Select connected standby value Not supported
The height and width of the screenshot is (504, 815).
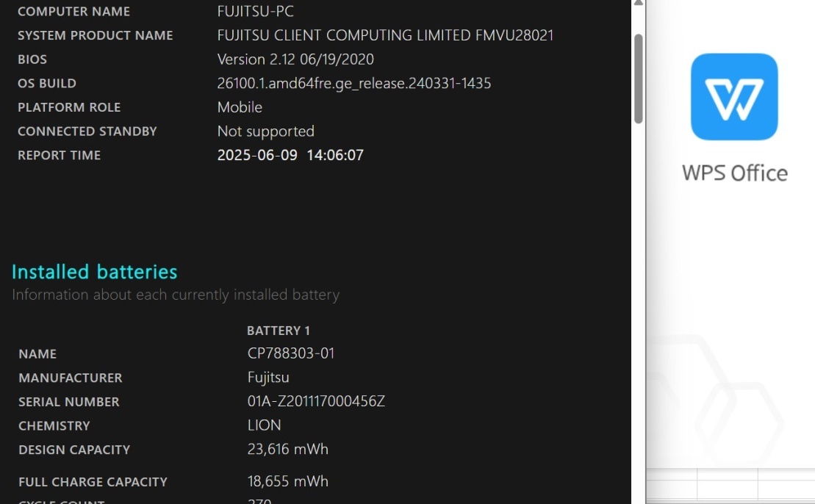click(265, 132)
